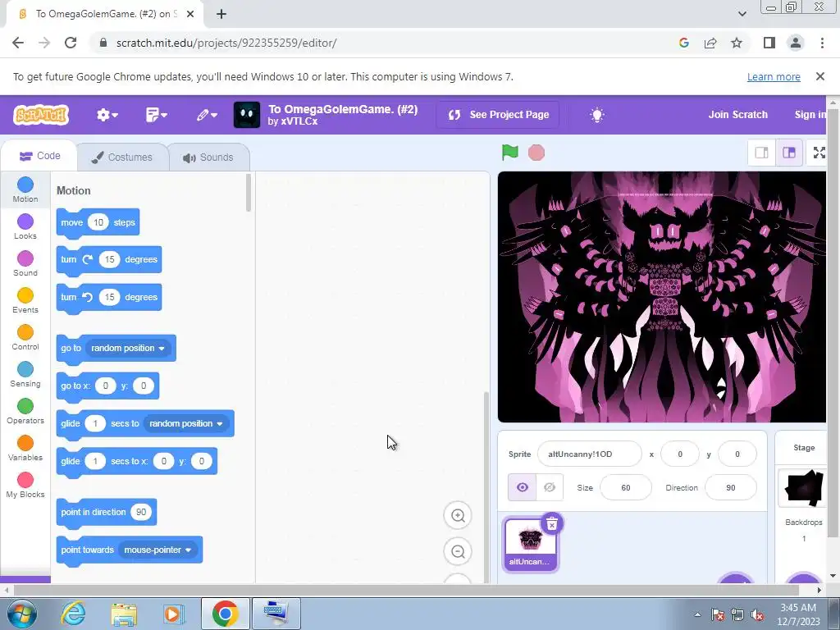Select the Looks block category

pyautogui.click(x=25, y=226)
